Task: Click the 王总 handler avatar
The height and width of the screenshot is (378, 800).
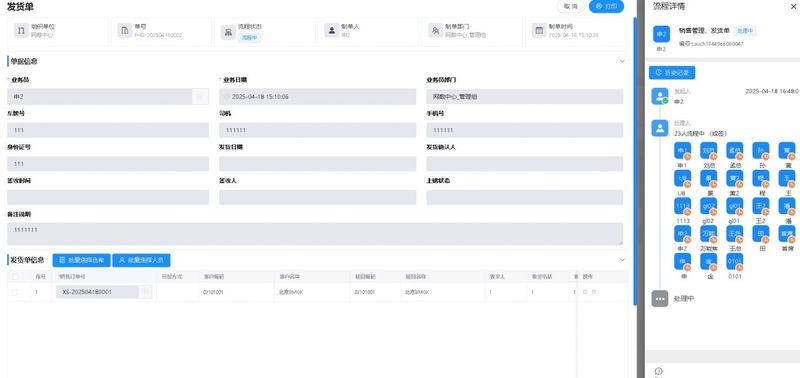Action: (735, 234)
